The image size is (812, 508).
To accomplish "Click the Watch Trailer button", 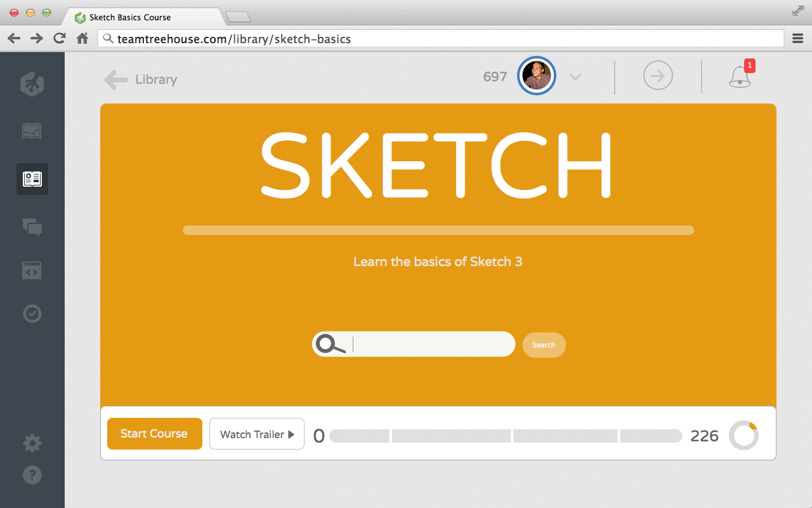I will tap(257, 434).
